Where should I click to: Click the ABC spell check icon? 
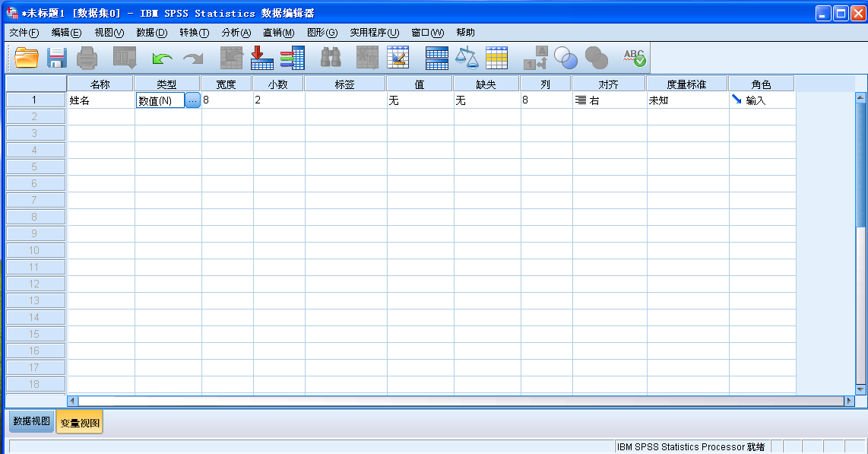click(635, 58)
